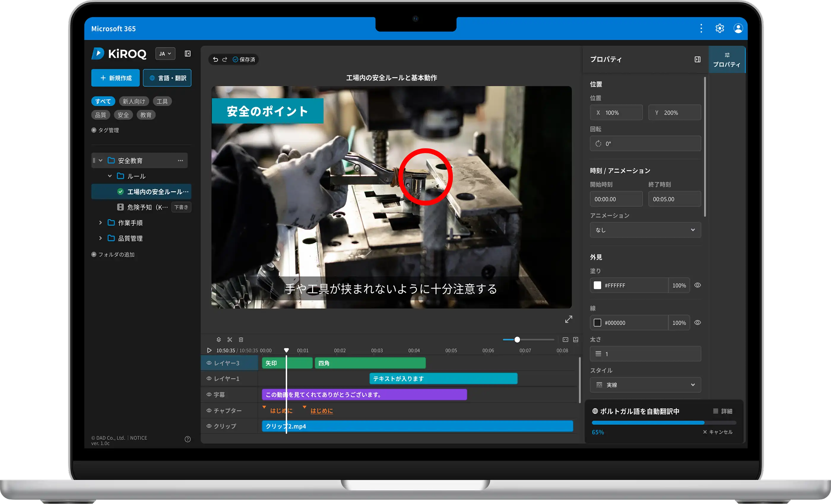Toggle stroke color visibility eye
The image size is (831, 504).
697,323
